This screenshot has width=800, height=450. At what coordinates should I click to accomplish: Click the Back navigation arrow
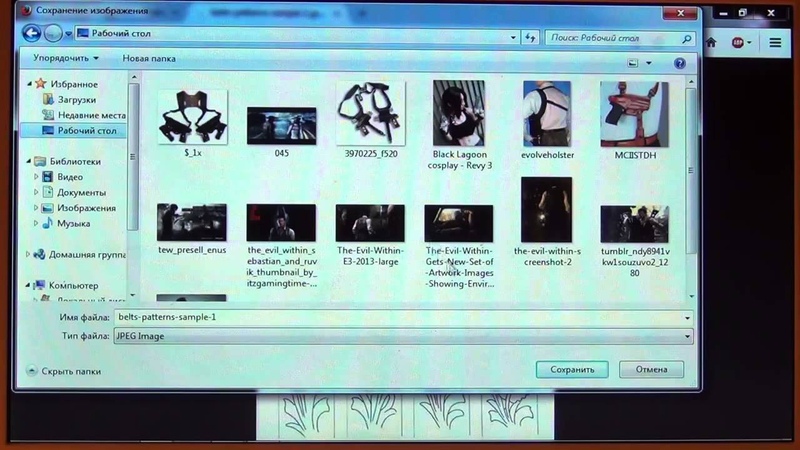click(x=31, y=34)
